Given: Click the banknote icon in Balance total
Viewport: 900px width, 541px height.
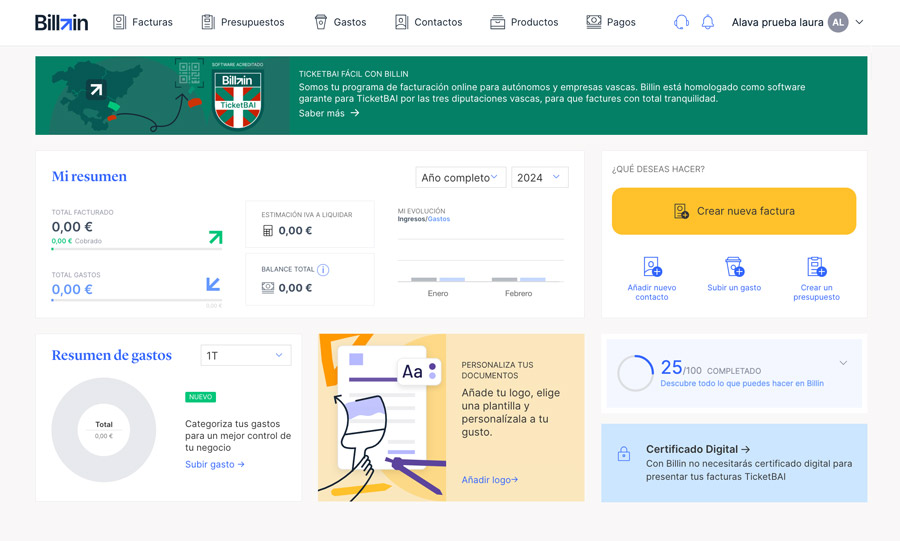Looking at the screenshot, I should click(x=268, y=287).
